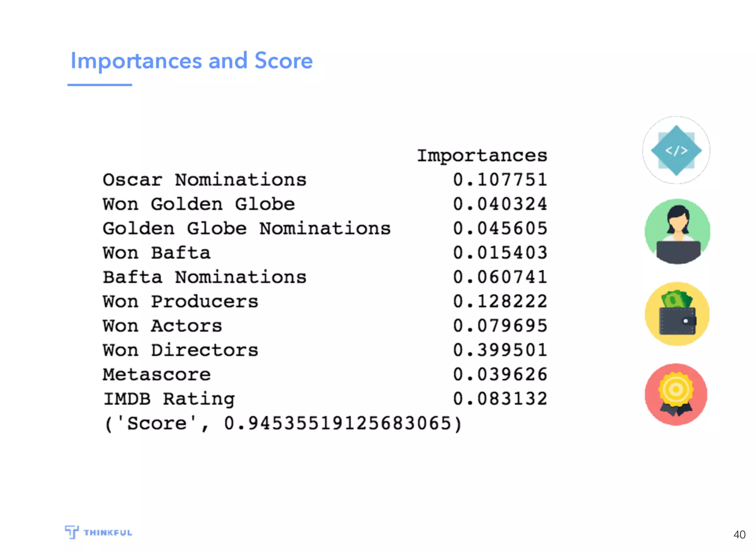
Task: Select the Metascore row label
Action: (x=157, y=375)
